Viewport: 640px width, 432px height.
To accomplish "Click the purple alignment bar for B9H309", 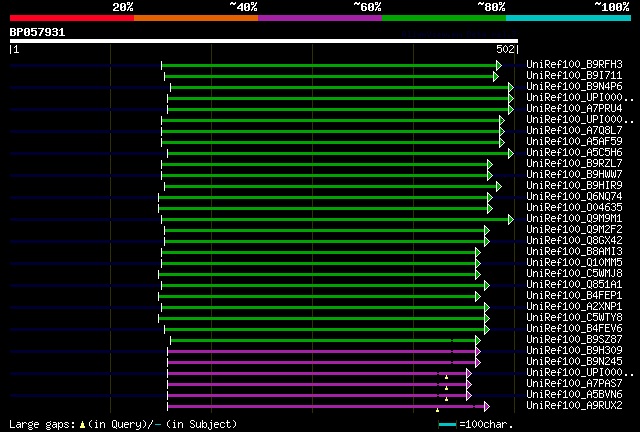I will coord(321,352).
